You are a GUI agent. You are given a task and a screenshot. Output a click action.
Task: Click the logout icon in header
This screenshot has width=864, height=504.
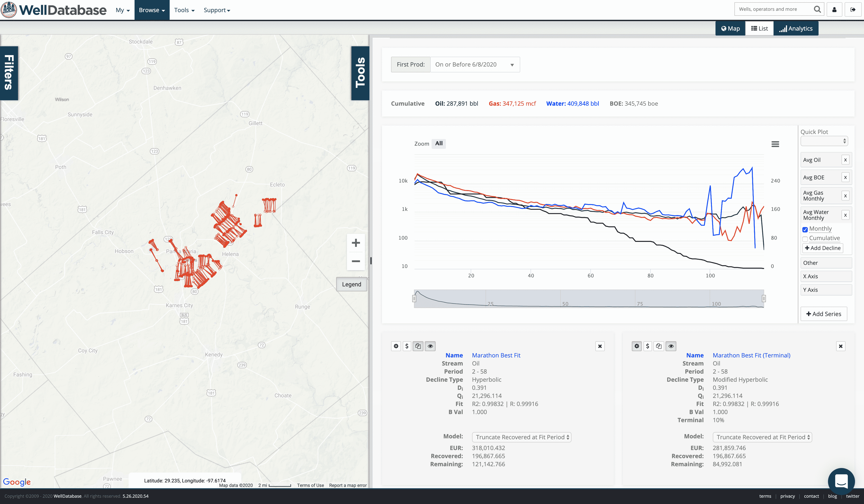[x=853, y=10]
